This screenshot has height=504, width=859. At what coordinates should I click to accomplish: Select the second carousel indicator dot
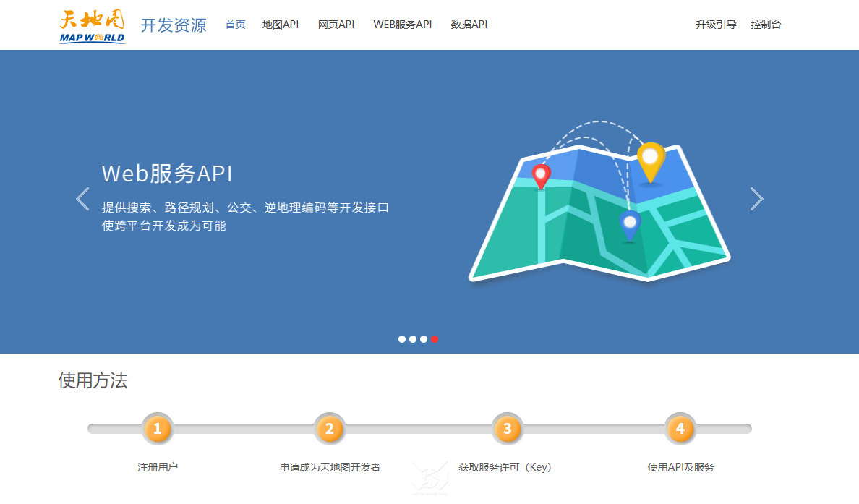point(413,339)
